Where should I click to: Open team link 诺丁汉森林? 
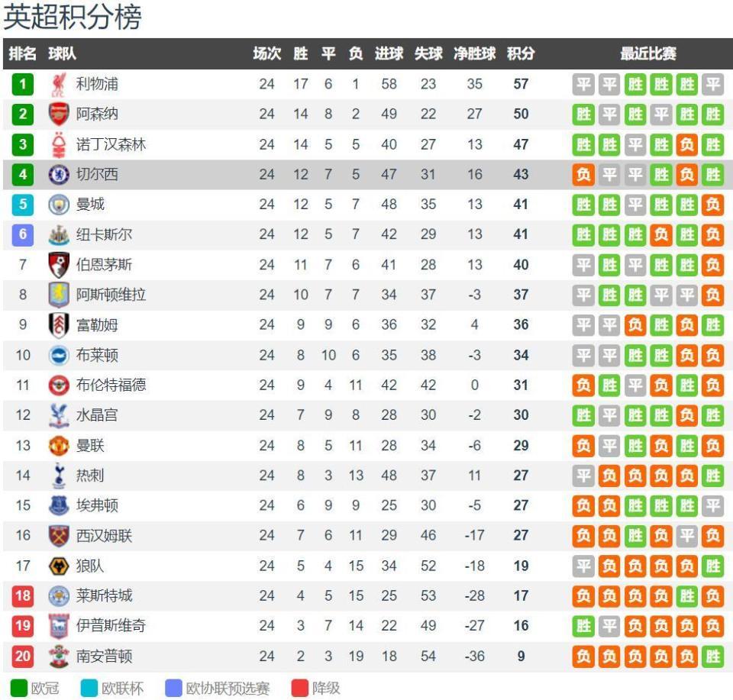tap(110, 144)
